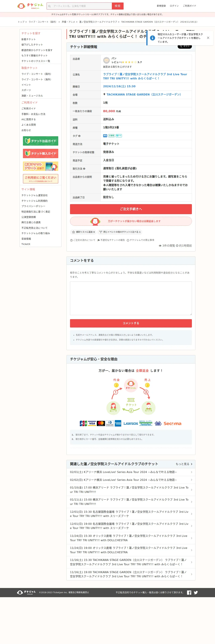Open the 公演名 event title link
Image resolution: width=215 pixels, height=644 pixels.
pyautogui.click(x=145, y=76)
